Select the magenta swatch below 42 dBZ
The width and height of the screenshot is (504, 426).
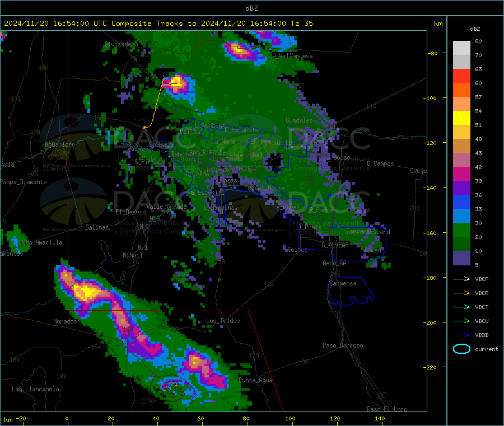point(461,174)
